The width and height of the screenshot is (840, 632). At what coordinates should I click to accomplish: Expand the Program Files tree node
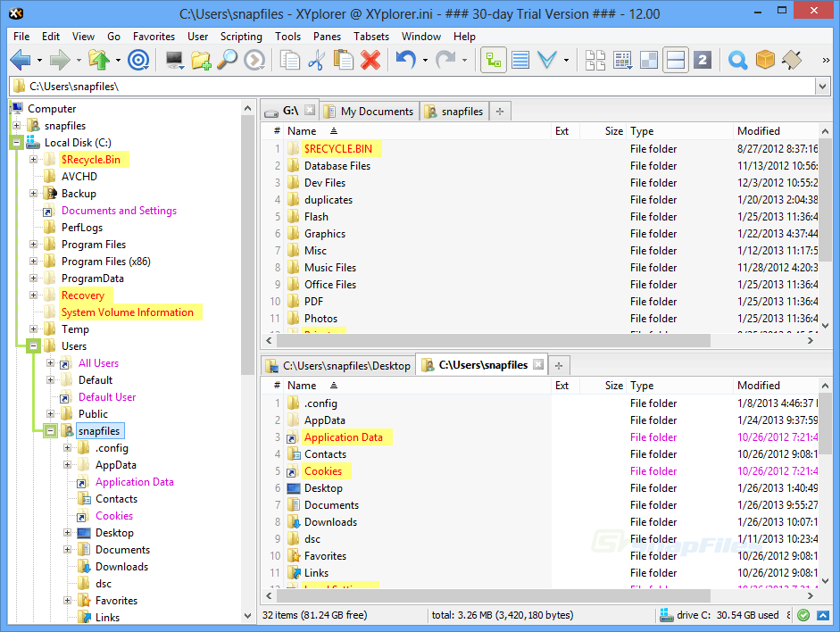click(33, 245)
